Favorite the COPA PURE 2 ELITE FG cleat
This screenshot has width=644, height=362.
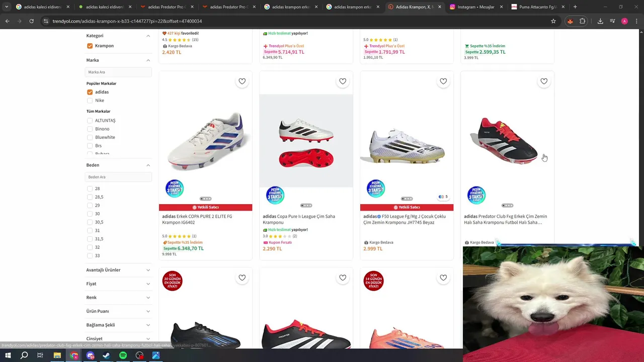click(242, 81)
